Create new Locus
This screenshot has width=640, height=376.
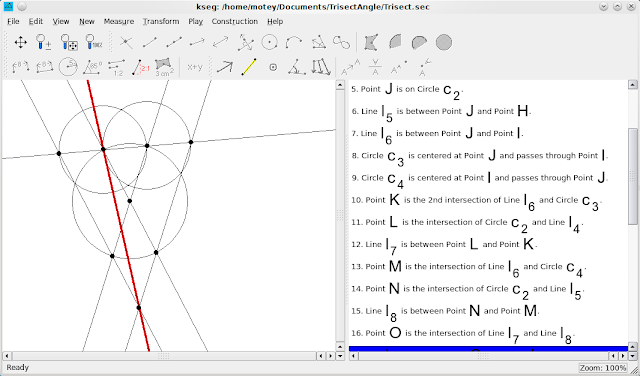[x=341, y=42]
